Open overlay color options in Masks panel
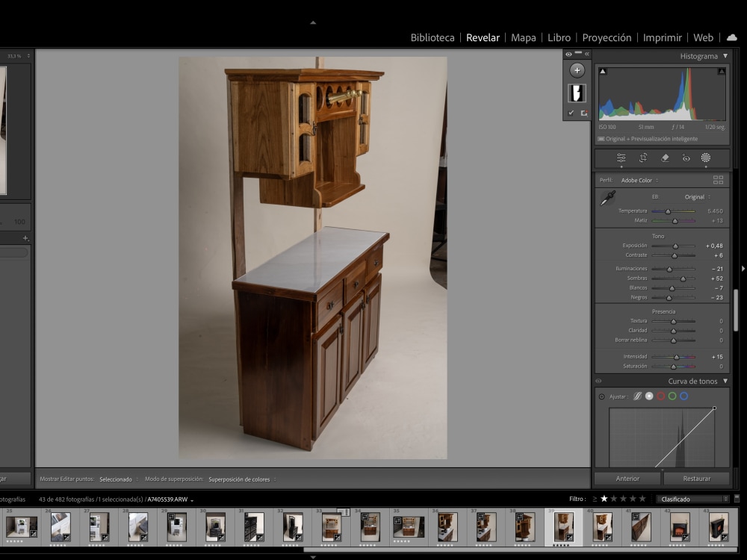Screen dimensions: 747x560 click(x=584, y=113)
